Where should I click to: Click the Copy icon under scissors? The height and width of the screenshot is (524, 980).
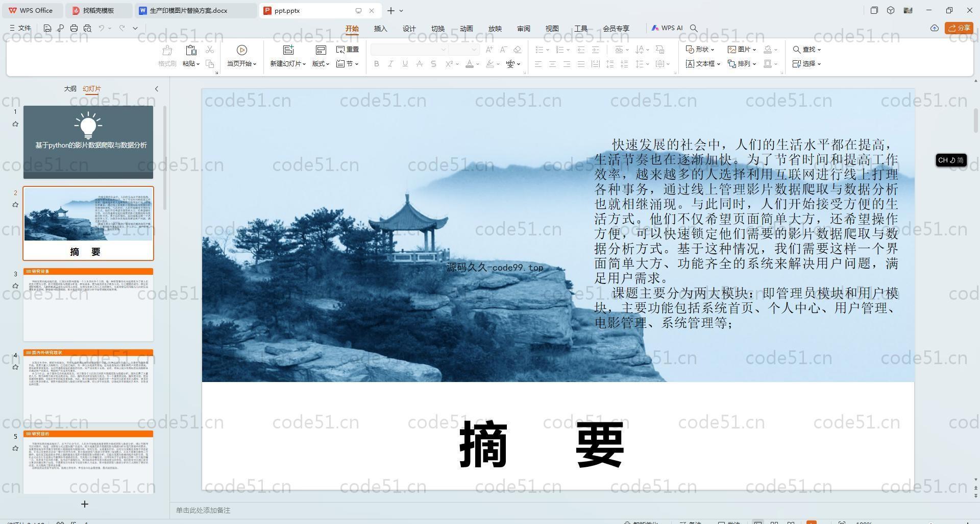click(x=210, y=64)
